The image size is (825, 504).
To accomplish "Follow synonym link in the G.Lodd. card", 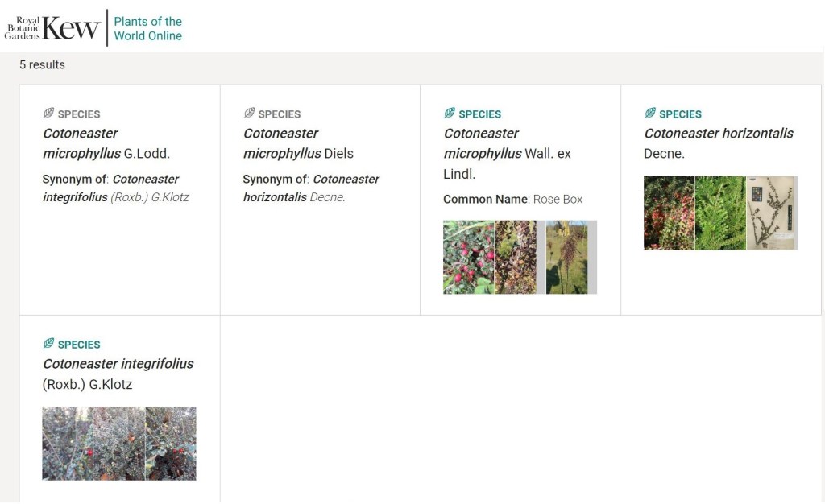I will (115, 188).
